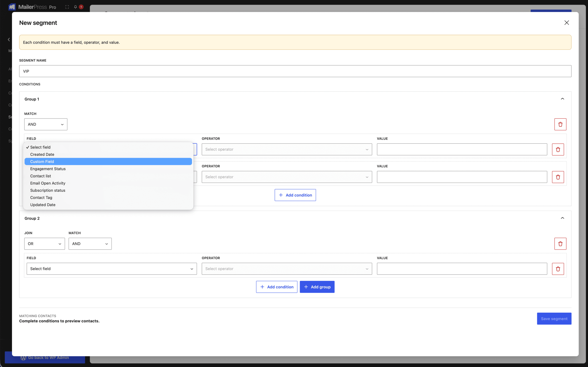Open second Select operator dropdown in Group 1
The image size is (588, 367).
[x=287, y=177]
